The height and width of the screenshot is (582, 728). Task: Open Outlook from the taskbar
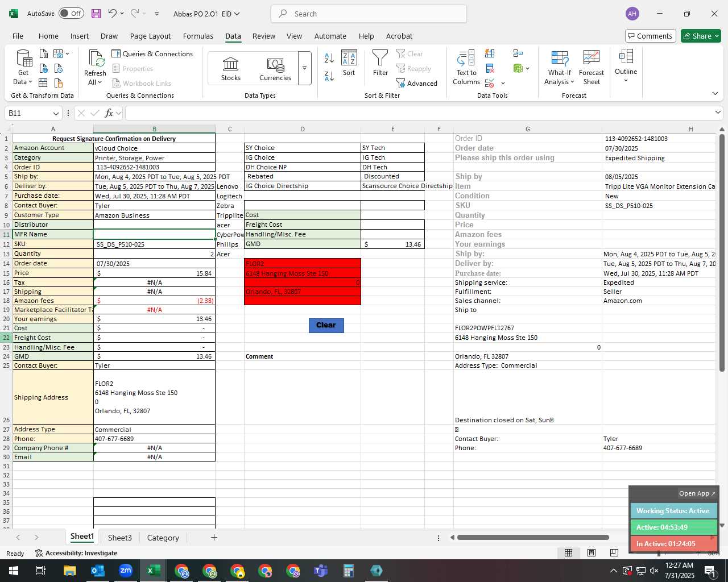click(x=97, y=571)
